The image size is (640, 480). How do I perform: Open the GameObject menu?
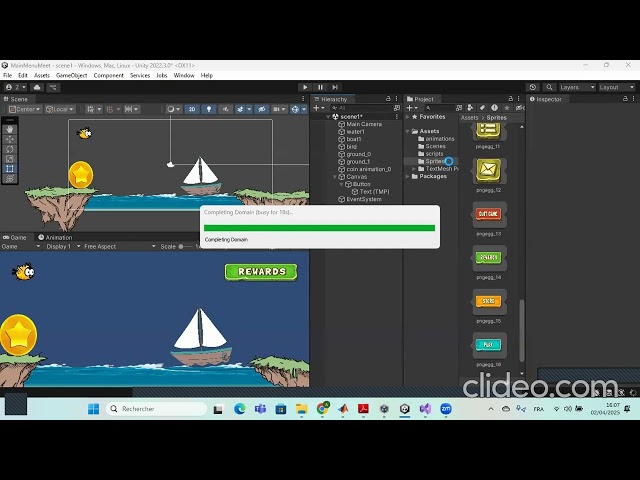(71, 76)
